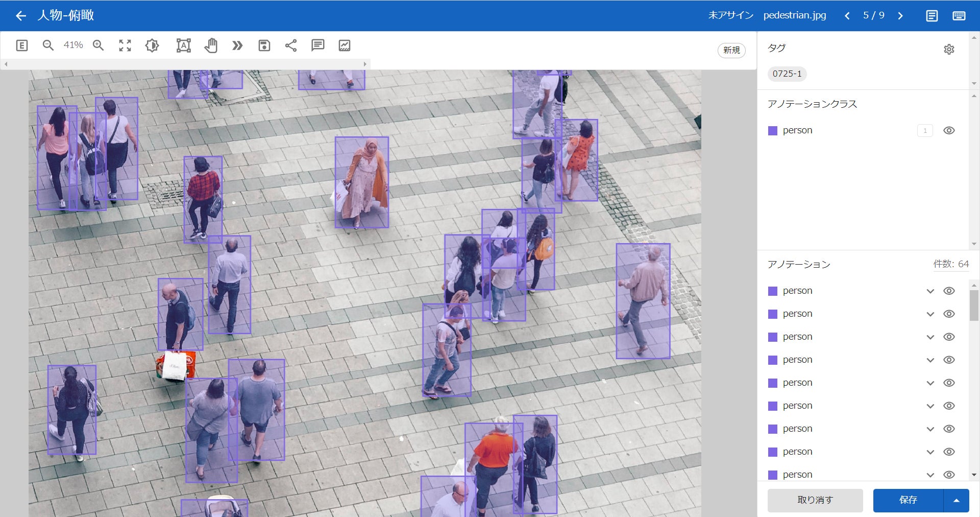
Task: Open the save button dropdown arrow
Action: (x=956, y=501)
